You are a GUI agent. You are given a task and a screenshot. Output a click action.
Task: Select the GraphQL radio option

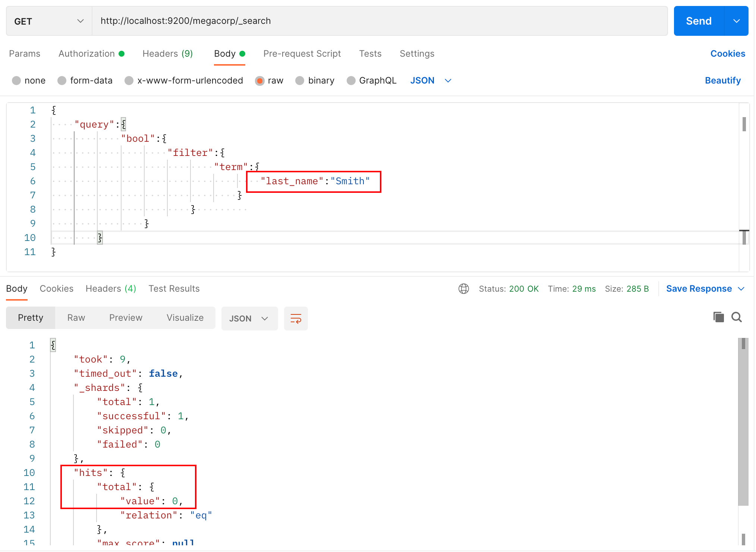(351, 81)
